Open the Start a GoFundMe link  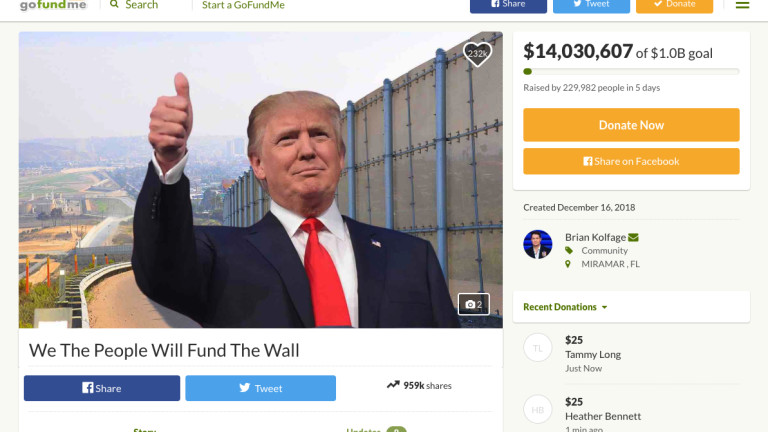pos(243,5)
